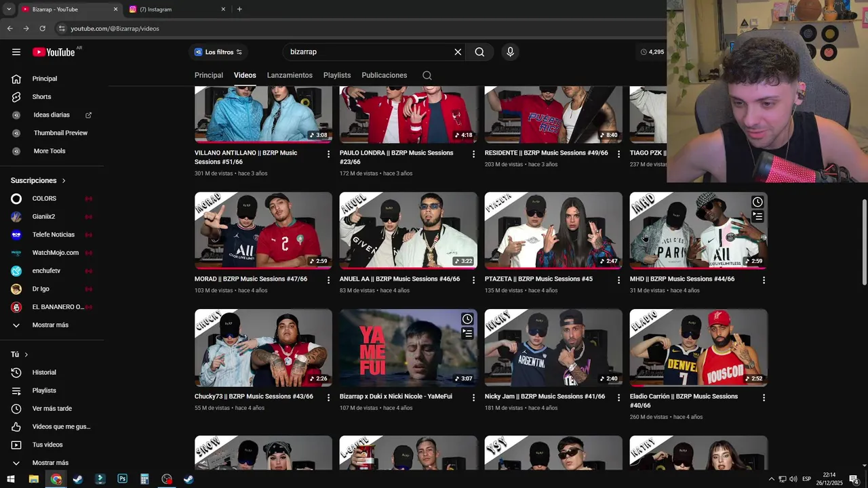This screenshot has width=868, height=488.
Task: Open options menu for ANUEL AA video
Action: click(x=474, y=280)
